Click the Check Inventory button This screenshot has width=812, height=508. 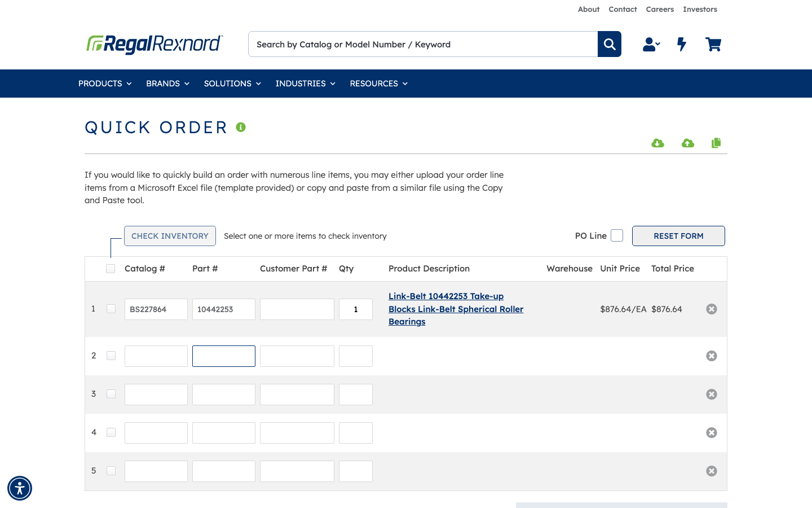[x=170, y=236]
